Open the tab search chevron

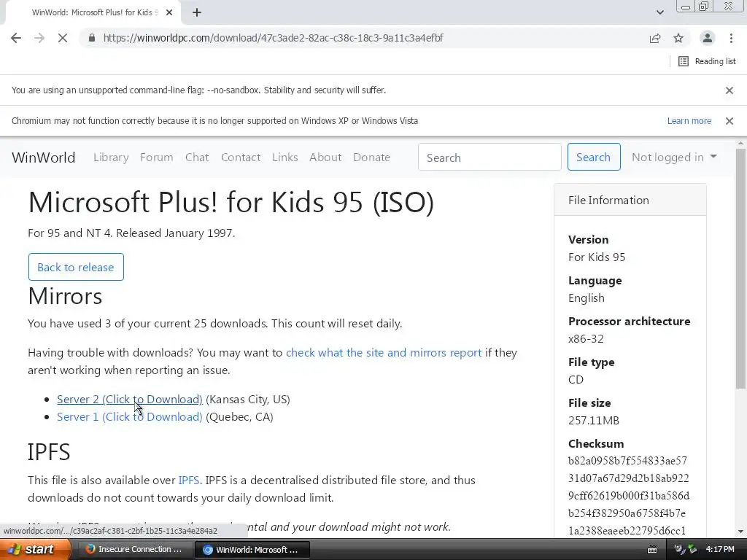(659, 12)
